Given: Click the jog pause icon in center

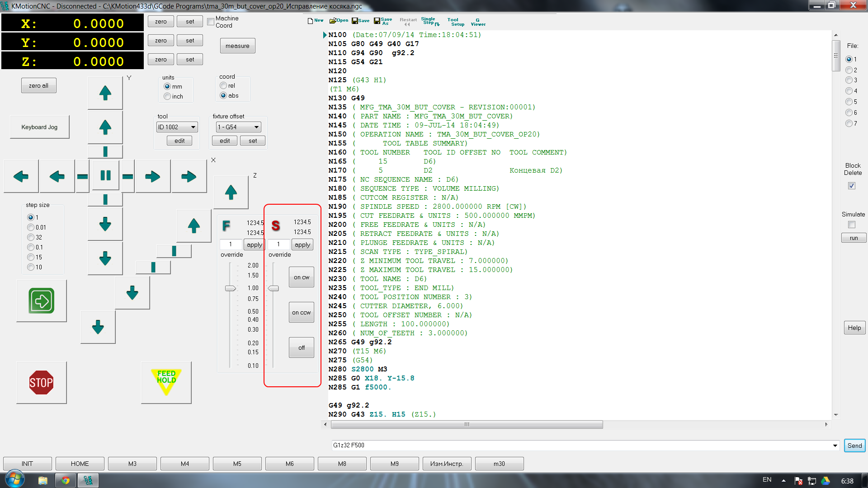Looking at the screenshot, I should [105, 176].
